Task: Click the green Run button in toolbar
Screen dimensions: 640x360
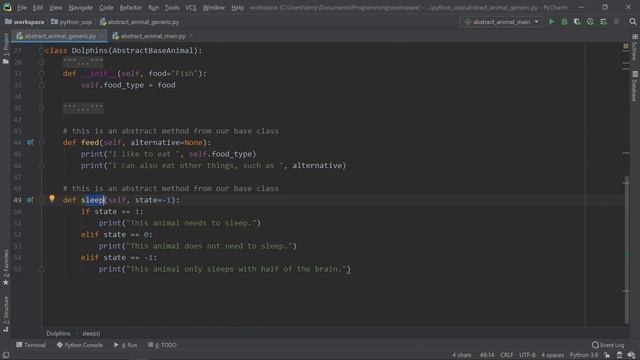Action: pyautogui.click(x=551, y=22)
